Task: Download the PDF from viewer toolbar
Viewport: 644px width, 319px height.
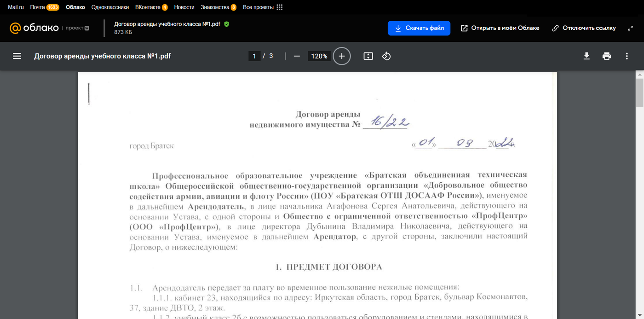Action: pos(586,56)
